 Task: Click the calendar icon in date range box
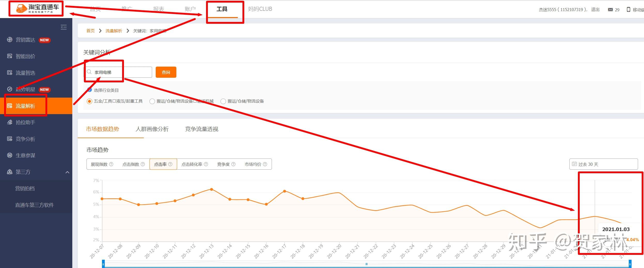(574, 164)
